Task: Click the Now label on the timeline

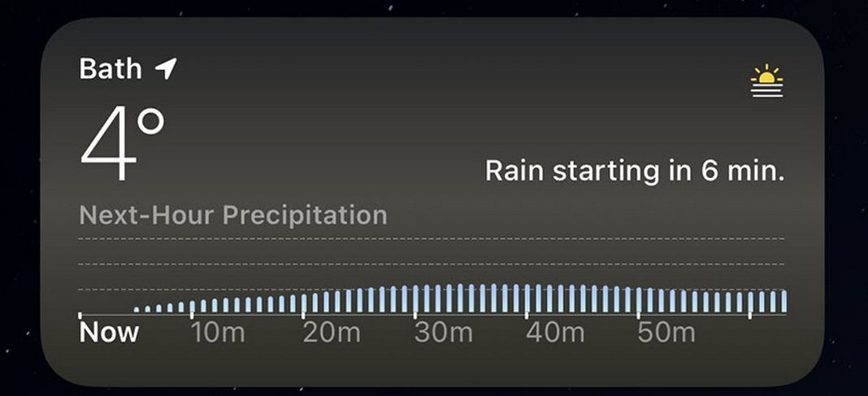Action: coord(109,333)
